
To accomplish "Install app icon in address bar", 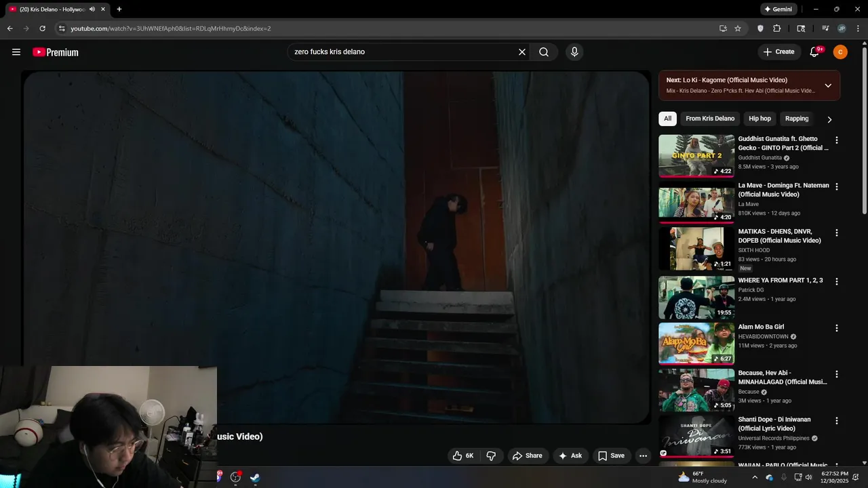I will [x=723, y=28].
